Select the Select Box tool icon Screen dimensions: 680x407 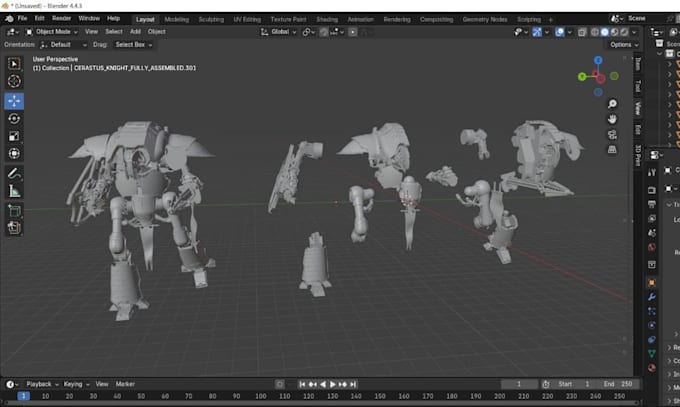[14, 64]
